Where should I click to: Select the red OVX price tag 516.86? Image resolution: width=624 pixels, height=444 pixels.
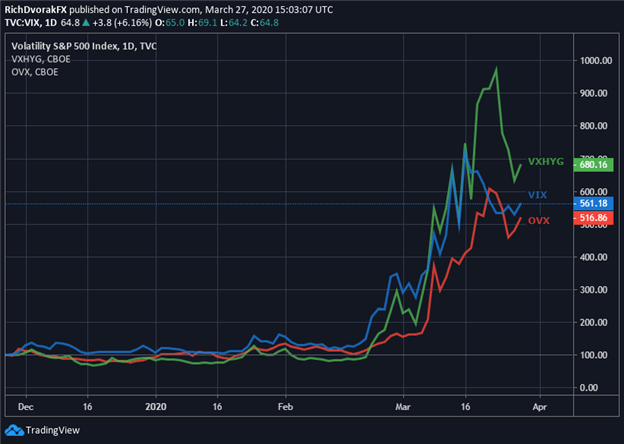(594, 218)
